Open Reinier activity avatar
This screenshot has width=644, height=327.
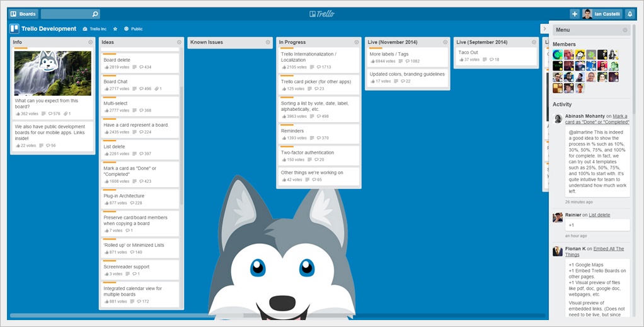coord(557,217)
